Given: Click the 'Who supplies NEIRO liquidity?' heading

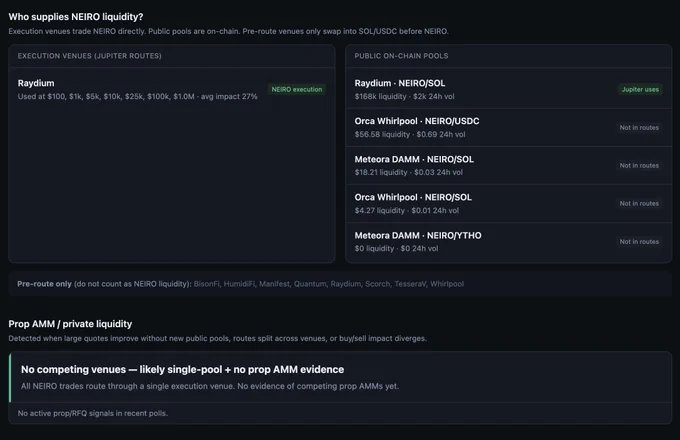Looking at the screenshot, I should click(76, 17).
